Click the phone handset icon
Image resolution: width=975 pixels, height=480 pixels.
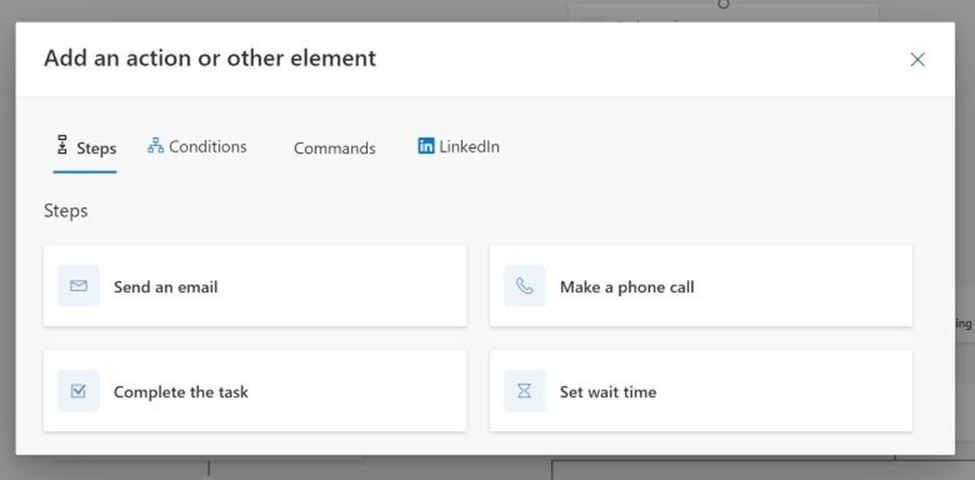click(x=525, y=286)
